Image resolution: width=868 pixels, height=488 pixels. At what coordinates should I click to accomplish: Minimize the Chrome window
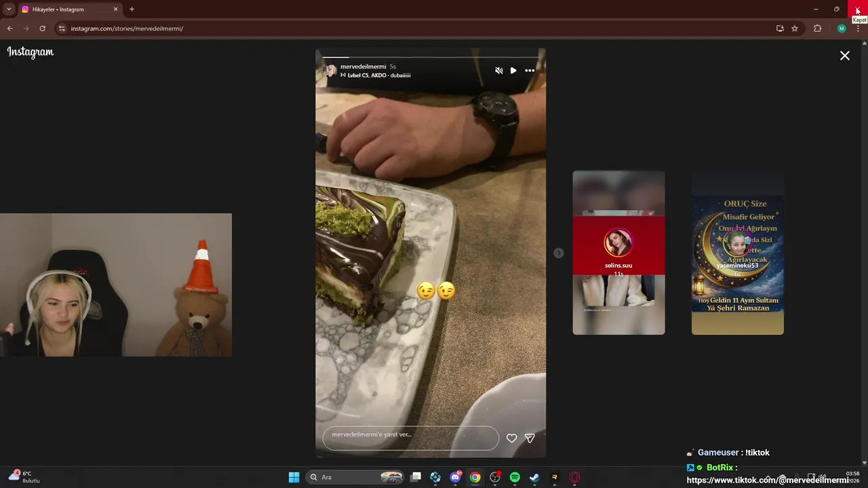(x=816, y=9)
